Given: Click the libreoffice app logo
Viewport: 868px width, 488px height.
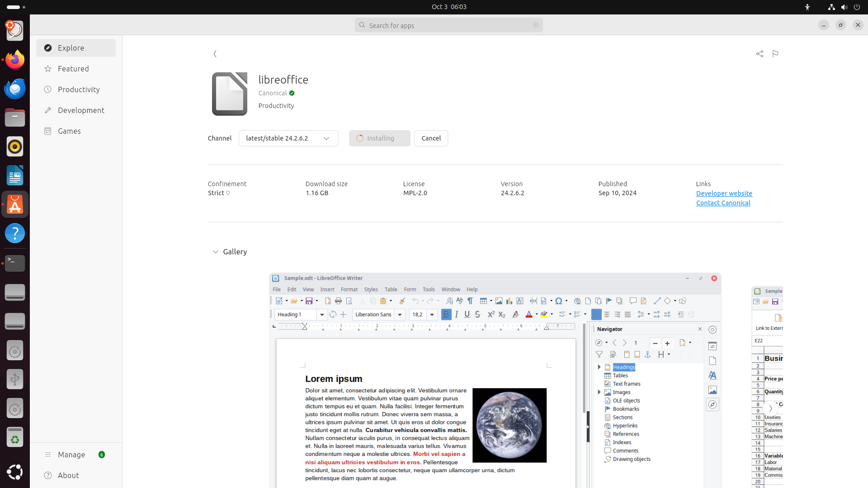Looking at the screenshot, I should (230, 94).
